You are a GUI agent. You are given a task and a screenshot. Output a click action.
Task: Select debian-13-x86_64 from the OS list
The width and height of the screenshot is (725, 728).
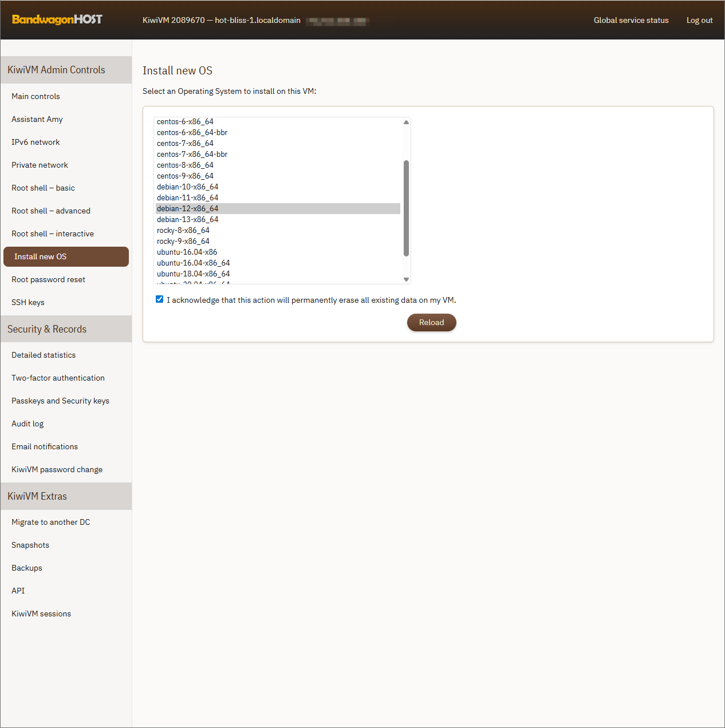click(187, 220)
